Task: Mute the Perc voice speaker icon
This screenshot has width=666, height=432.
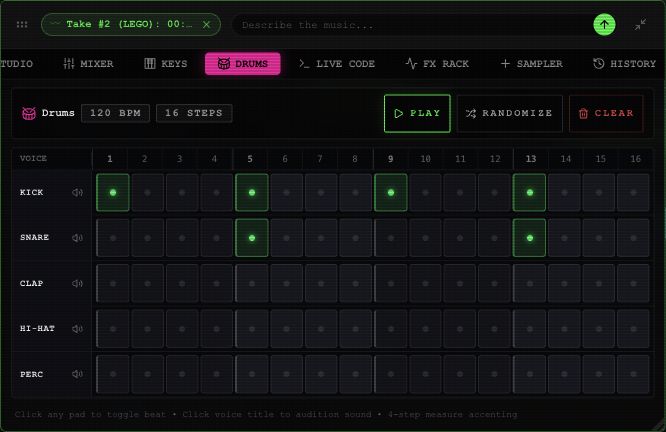Action: pos(77,374)
